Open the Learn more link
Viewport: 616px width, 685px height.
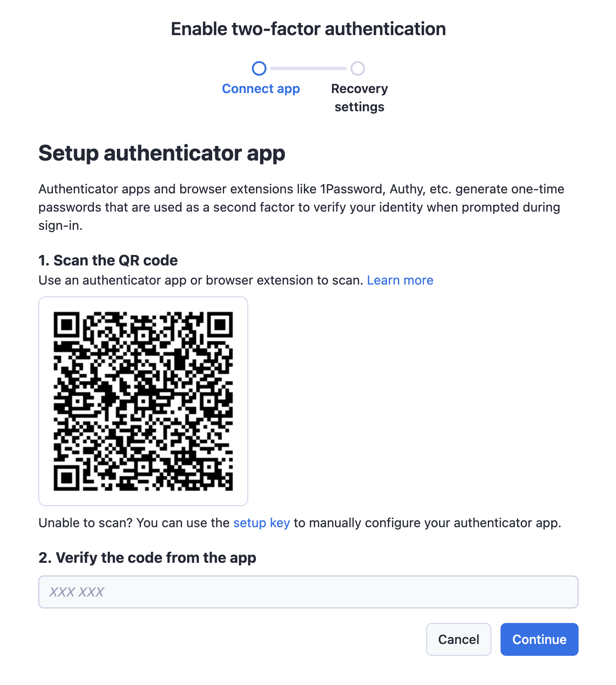click(400, 280)
